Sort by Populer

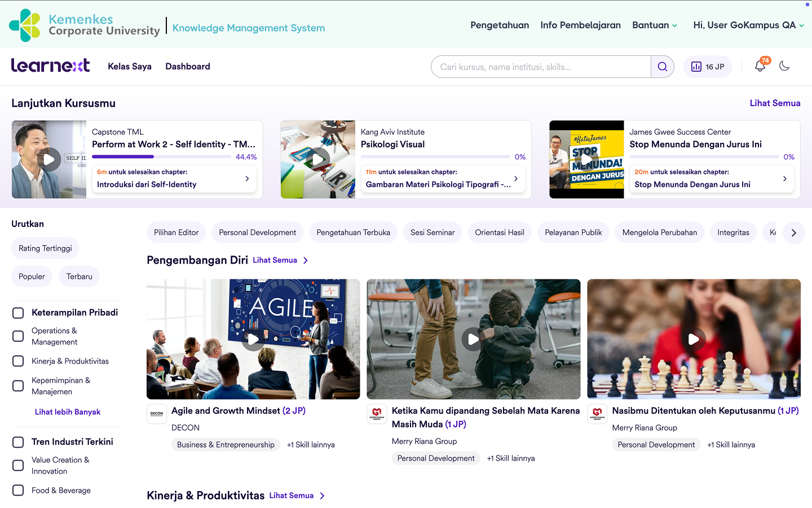(x=32, y=277)
